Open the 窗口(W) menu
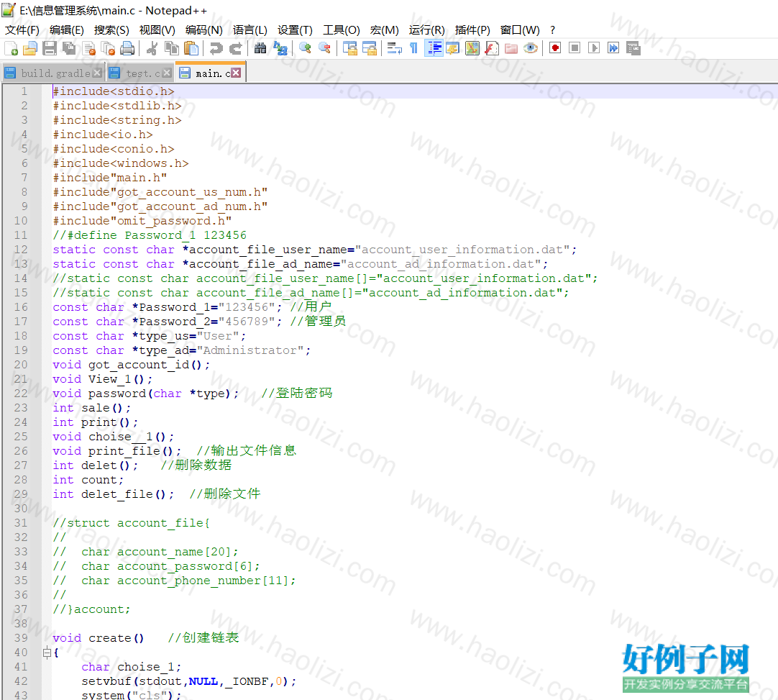Image resolution: width=778 pixels, height=700 pixels. (x=520, y=29)
